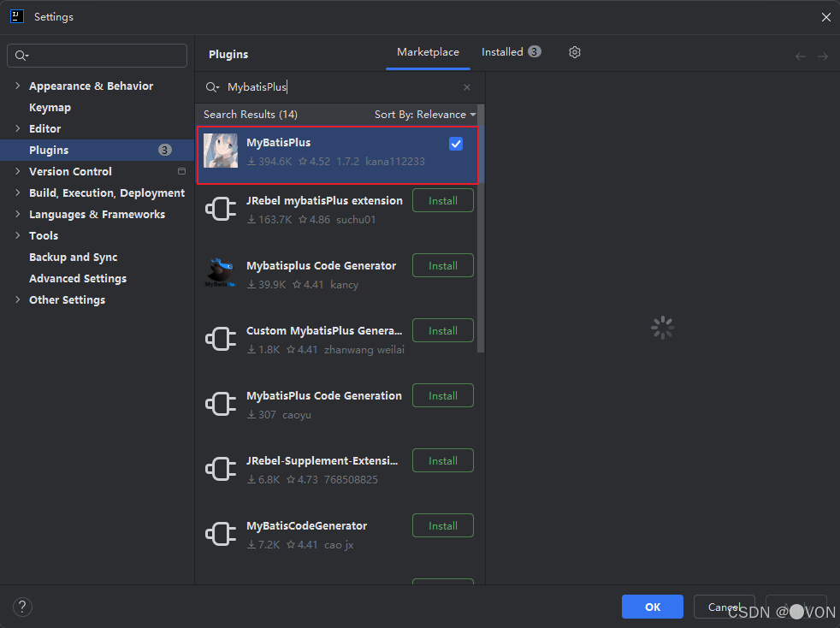840x628 pixels.
Task: Expand the Other Settings section
Action: [18, 300]
